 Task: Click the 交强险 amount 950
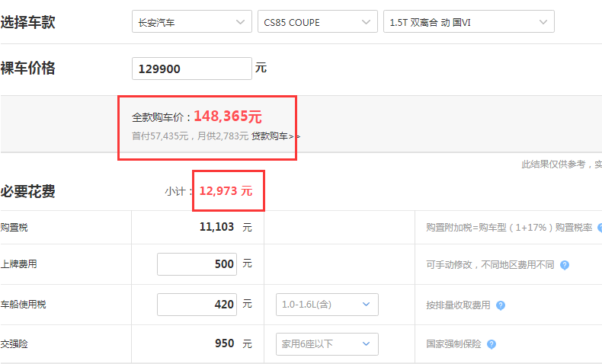click(x=225, y=343)
